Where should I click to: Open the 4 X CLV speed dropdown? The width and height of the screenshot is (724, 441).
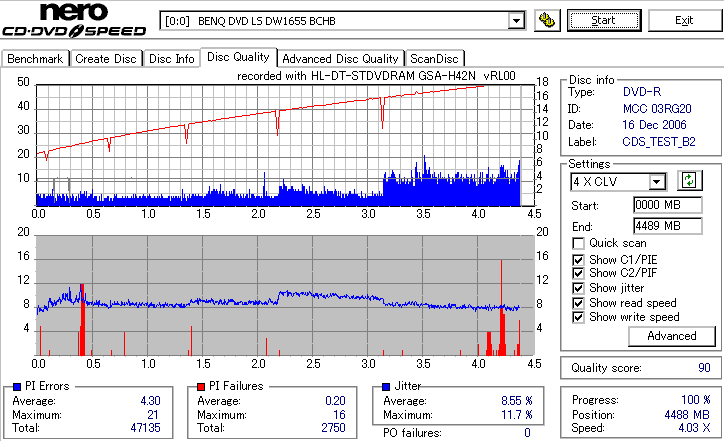656,182
